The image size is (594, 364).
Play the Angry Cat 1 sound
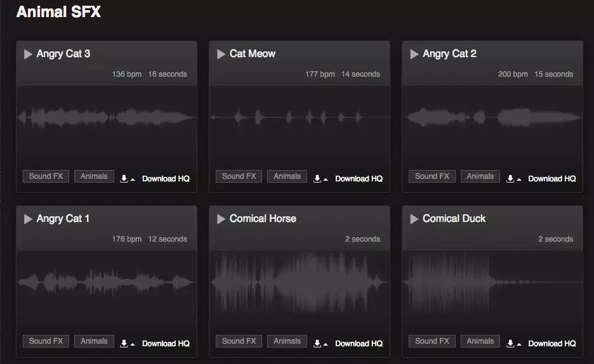28,219
